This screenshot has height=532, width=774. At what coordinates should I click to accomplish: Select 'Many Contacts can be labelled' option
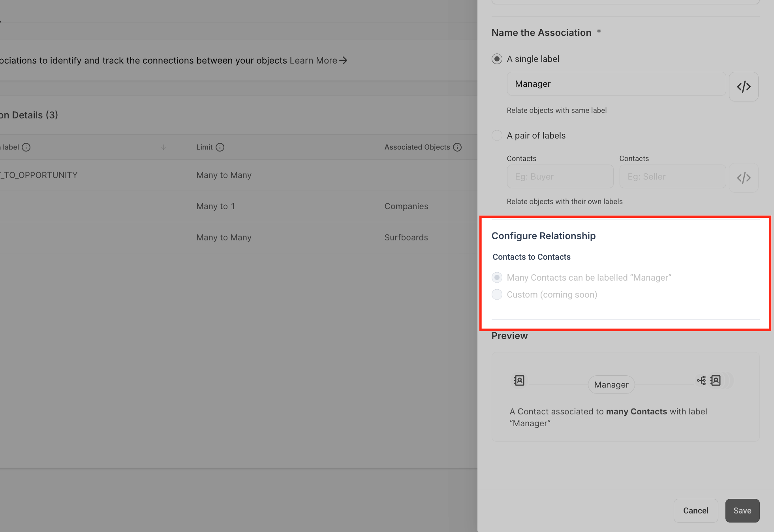click(x=497, y=277)
